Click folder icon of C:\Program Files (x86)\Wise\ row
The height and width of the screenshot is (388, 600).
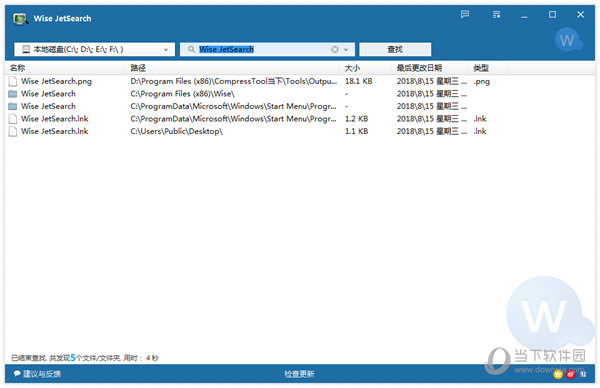(x=13, y=94)
